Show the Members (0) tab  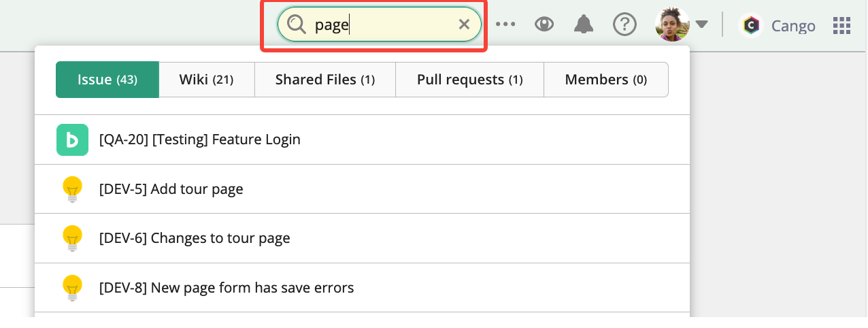606,80
